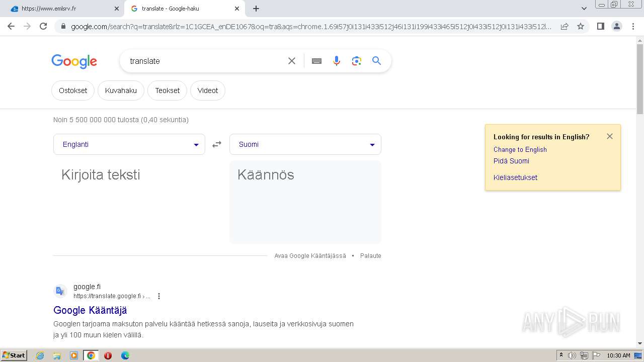Click the search box containing translate
The image size is (644, 362).
click(205, 61)
